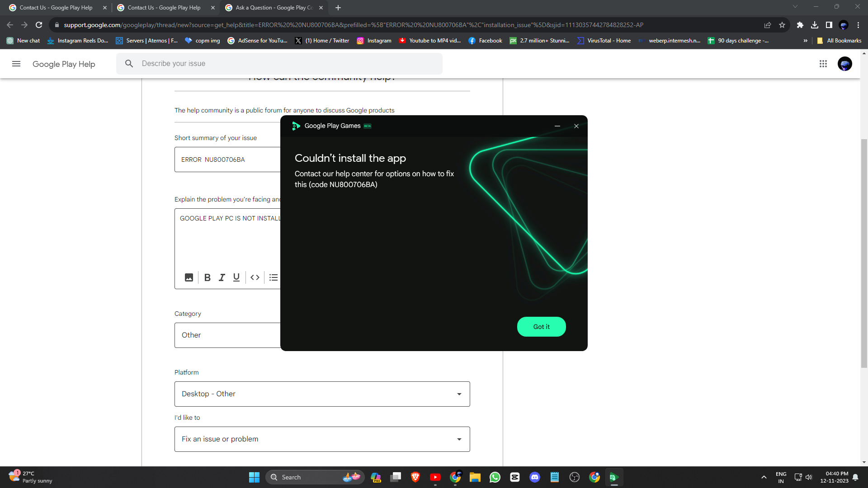The image size is (868, 488).
Task: Open the browser extensions puzzle icon
Action: tap(800, 25)
